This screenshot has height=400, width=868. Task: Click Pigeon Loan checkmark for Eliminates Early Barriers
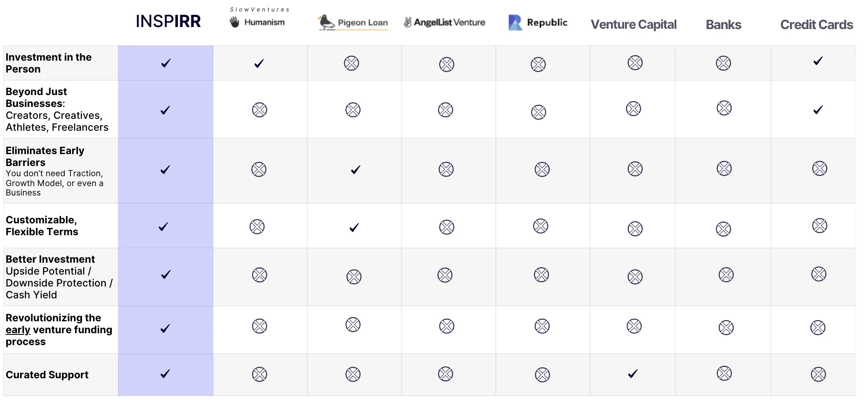356,170
